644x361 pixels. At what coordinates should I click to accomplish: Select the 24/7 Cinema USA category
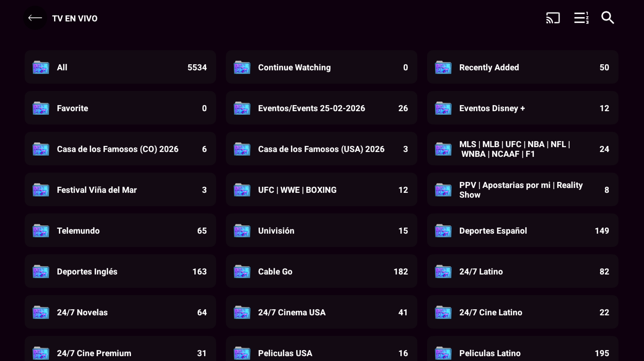coord(321,312)
